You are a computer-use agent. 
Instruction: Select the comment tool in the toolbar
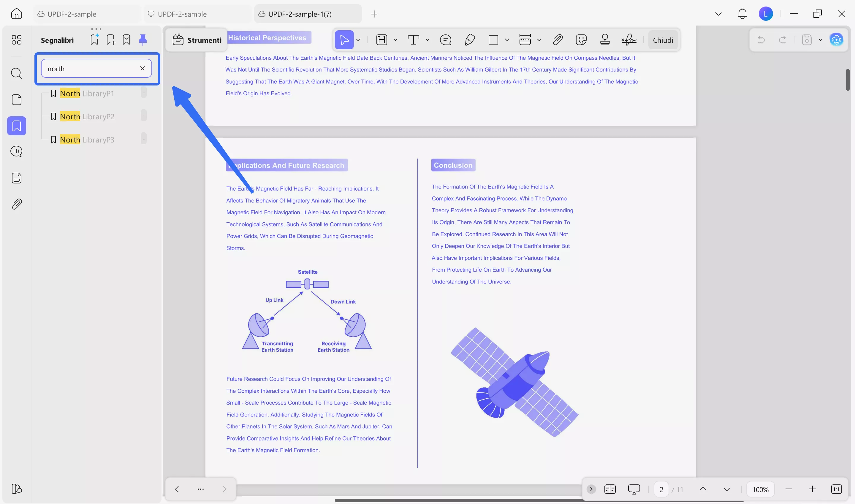pos(445,40)
